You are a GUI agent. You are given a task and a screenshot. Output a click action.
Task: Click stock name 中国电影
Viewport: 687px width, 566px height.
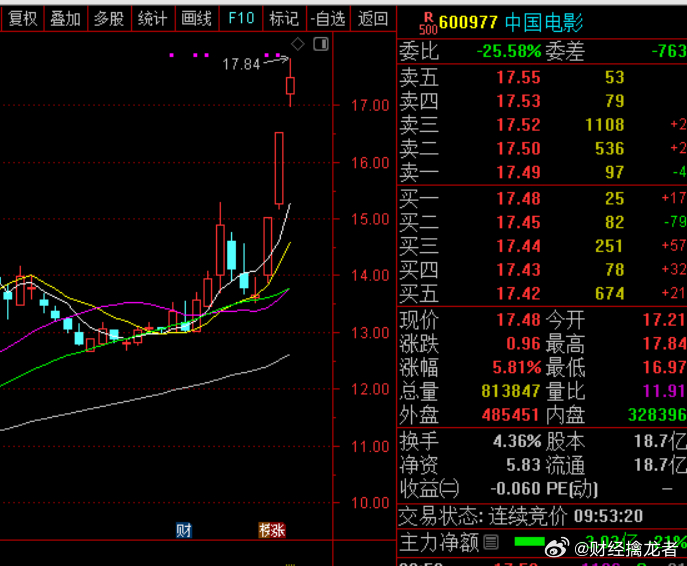544,22
